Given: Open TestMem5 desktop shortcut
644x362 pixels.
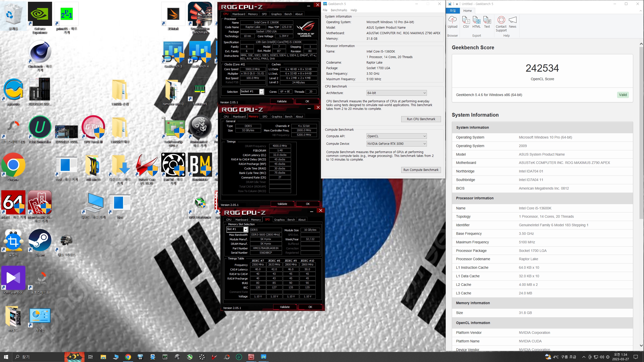Looking at the screenshot, I should point(200,92).
